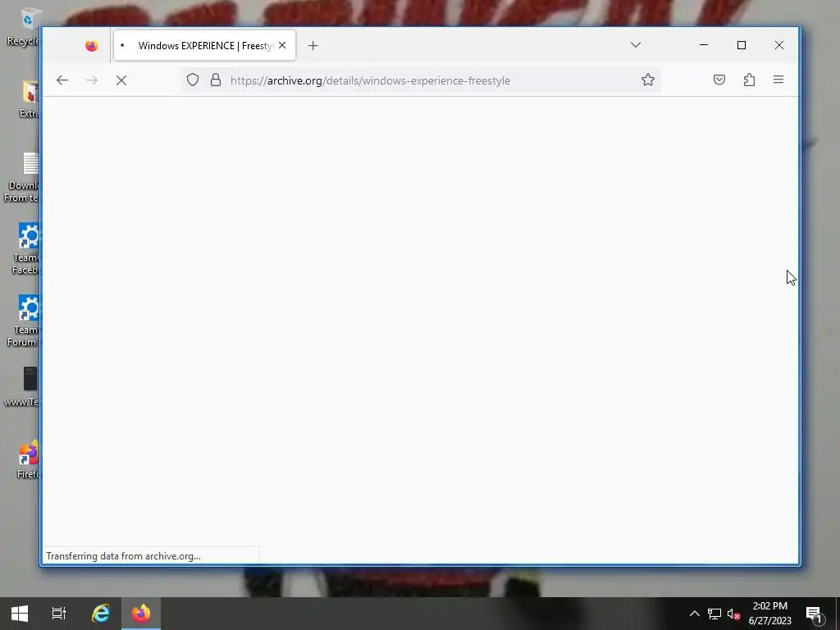
Task: Click the Firefox taskbar button
Action: pyautogui.click(x=141, y=614)
